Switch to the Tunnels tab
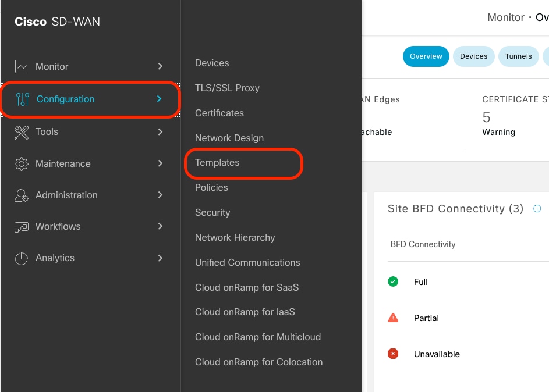 pos(518,56)
